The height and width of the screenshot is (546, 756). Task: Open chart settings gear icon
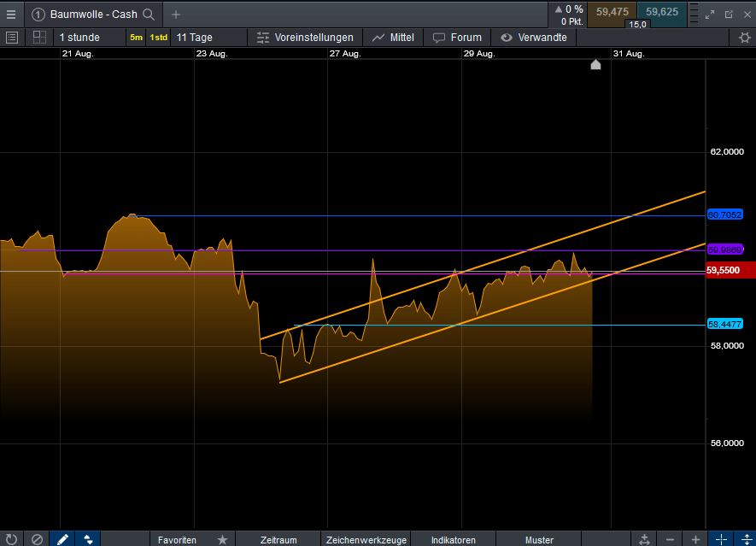coord(744,38)
